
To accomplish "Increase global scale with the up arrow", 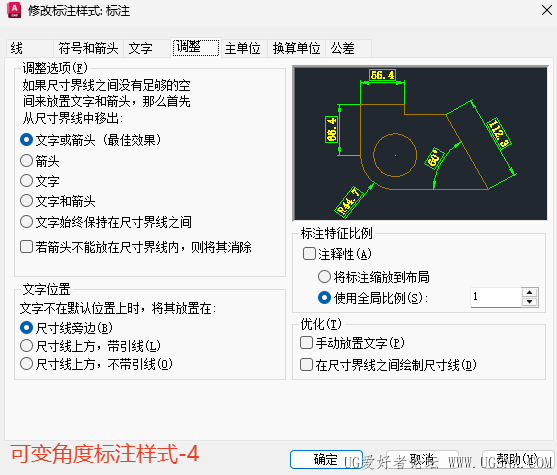I will click(530, 292).
